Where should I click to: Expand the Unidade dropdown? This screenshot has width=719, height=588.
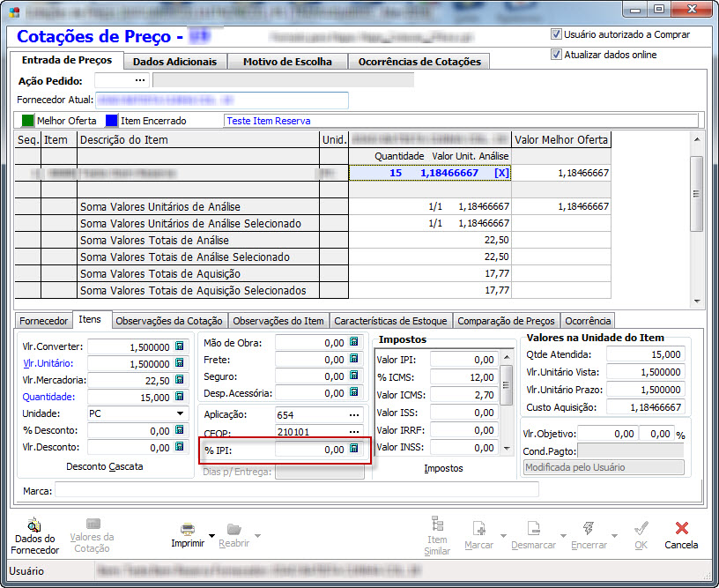click(180, 413)
